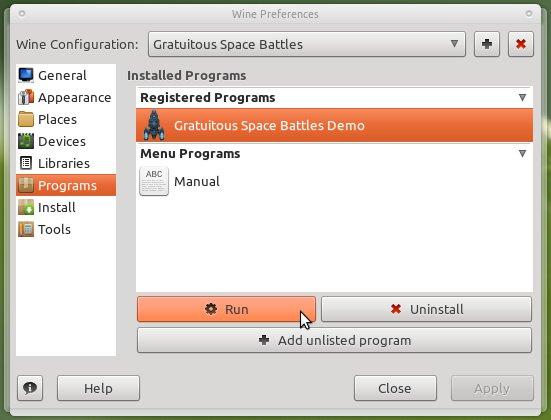551x420 pixels.
Task: Switch to the Devices section
Action: [66, 141]
